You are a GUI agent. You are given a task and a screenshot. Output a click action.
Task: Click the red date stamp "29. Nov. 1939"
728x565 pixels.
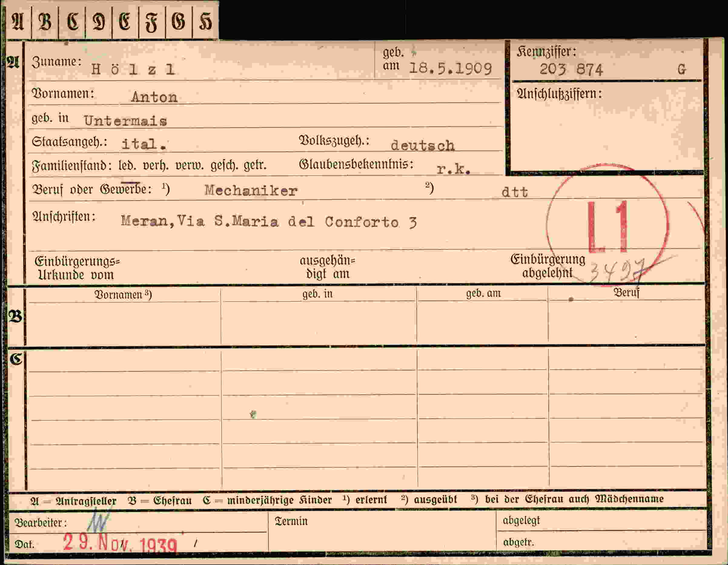120,544
